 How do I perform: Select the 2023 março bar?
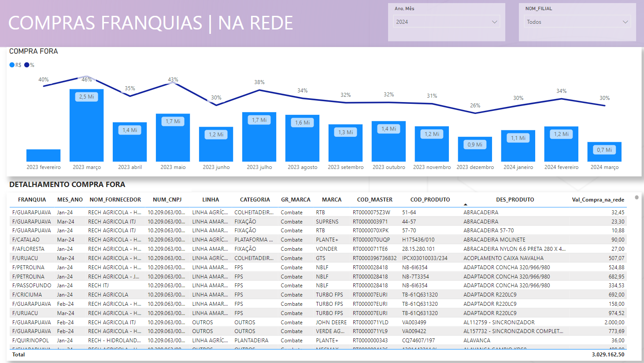(86, 125)
